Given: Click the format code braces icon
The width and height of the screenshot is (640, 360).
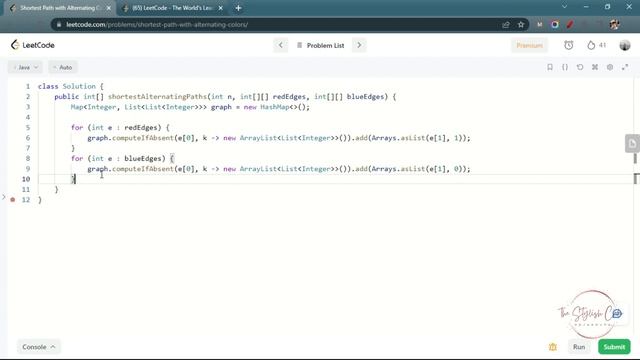Looking at the screenshot, I should coord(565,67).
